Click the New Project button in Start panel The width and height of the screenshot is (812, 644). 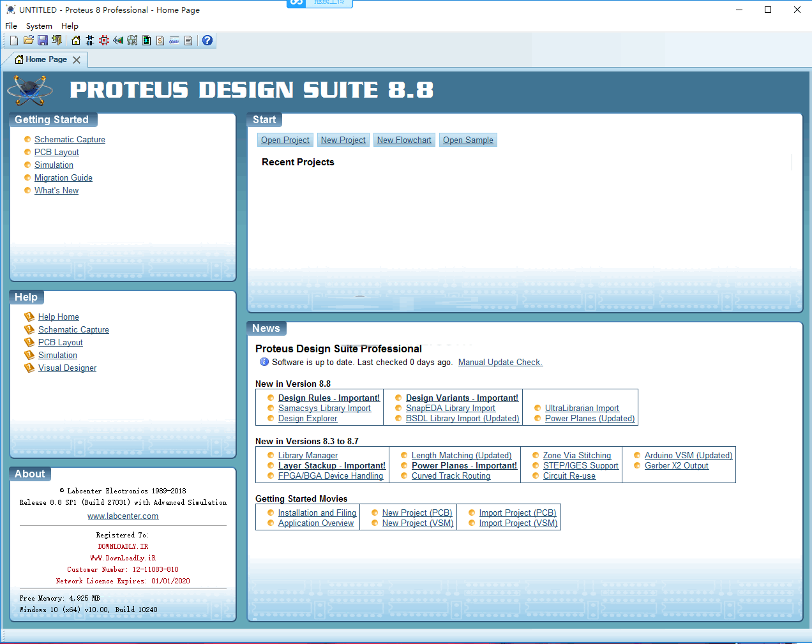343,140
